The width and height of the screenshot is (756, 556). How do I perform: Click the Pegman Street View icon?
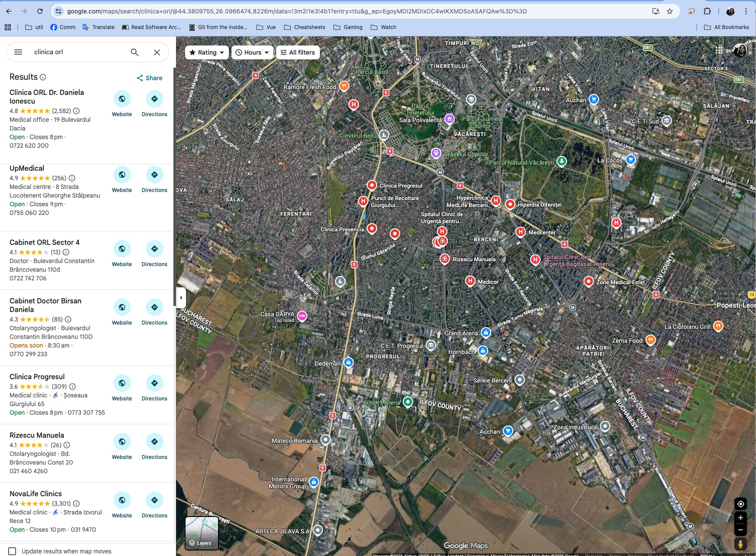point(740,544)
